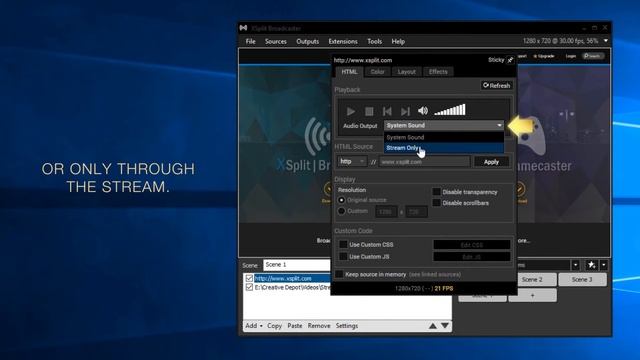Open the File menu

pos(251,41)
